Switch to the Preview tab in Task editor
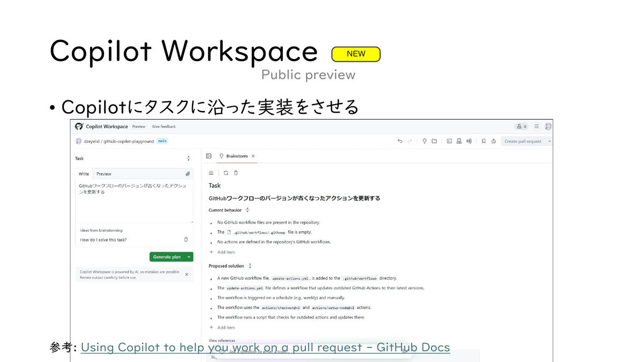Viewport: 644px width, 362px height. point(104,174)
